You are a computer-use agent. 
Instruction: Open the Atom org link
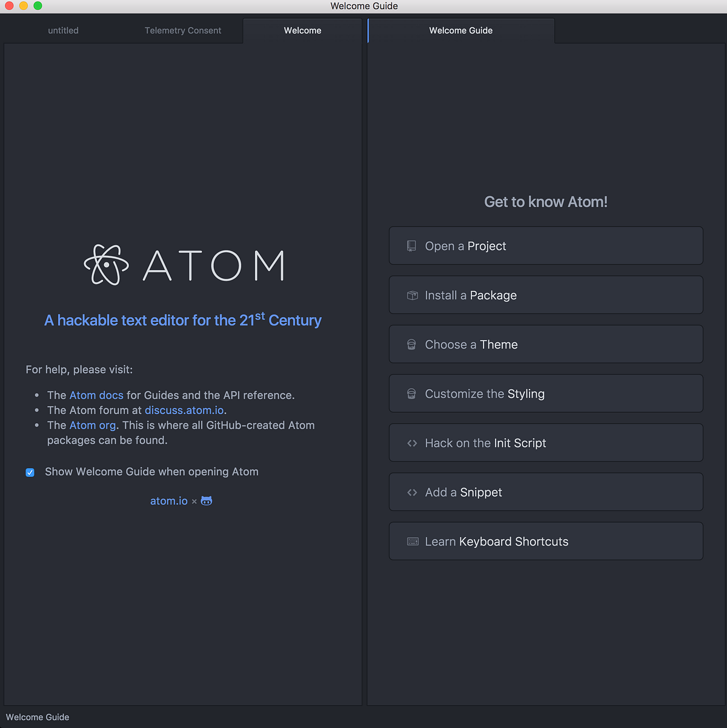click(93, 426)
